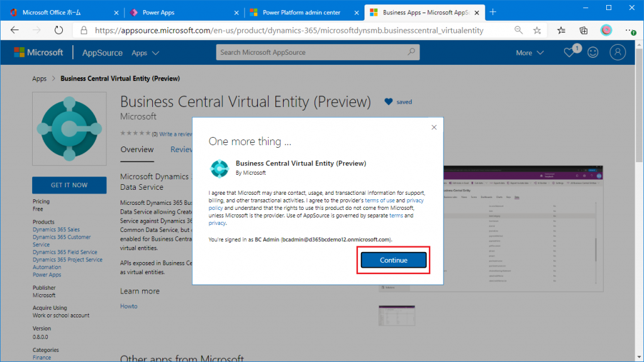Open Dynamics 365 Field Service link
The height and width of the screenshot is (362, 644).
tap(65, 252)
